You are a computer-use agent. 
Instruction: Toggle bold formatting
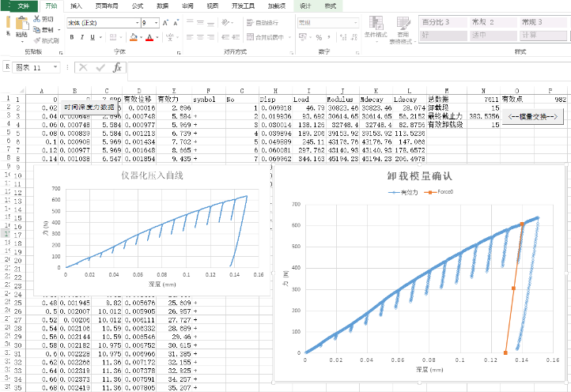tap(72, 36)
